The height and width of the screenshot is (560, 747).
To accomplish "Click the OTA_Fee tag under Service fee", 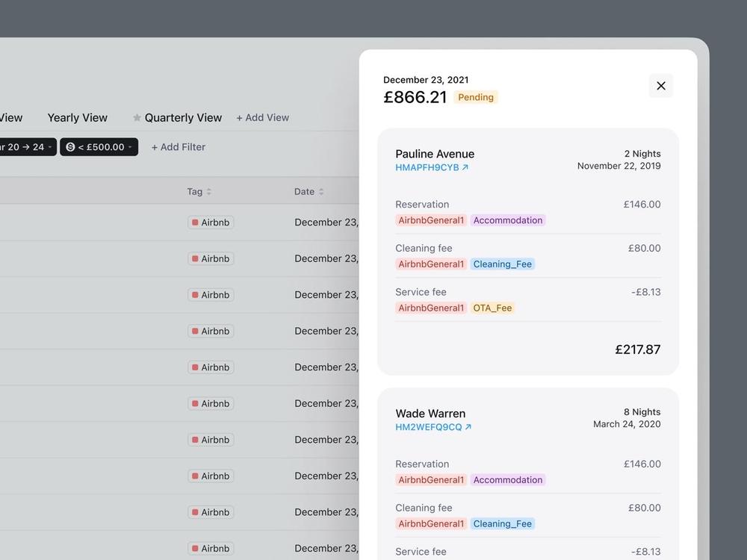I will coord(492,308).
